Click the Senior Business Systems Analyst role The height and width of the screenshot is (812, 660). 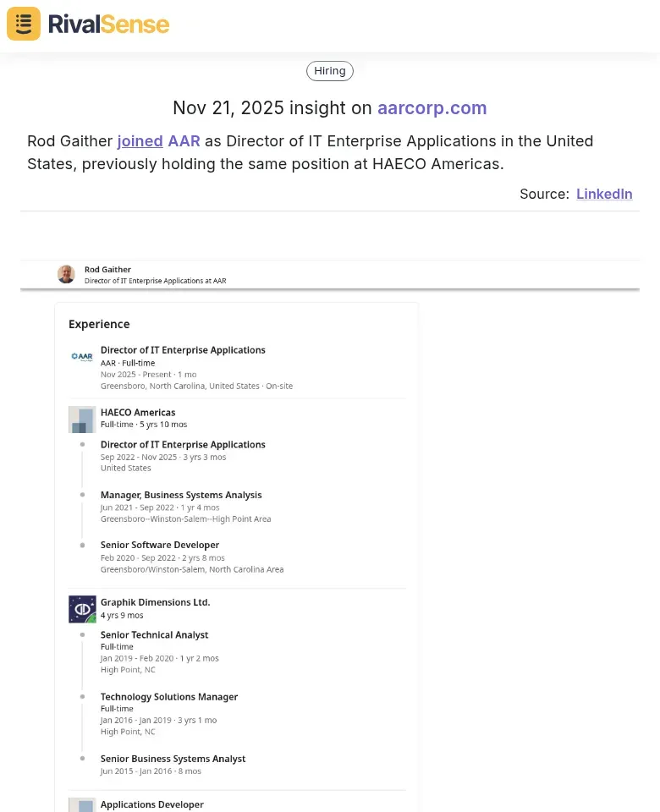173,759
